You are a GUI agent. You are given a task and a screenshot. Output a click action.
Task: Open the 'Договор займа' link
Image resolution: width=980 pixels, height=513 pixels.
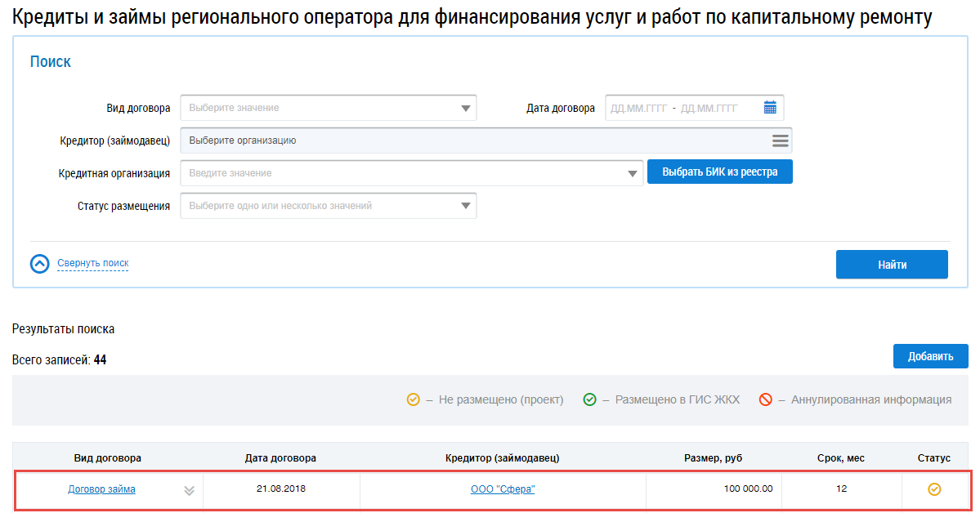point(101,489)
